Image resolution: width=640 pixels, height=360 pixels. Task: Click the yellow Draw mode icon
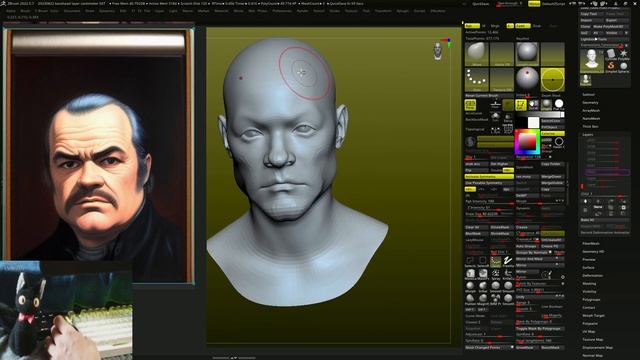(521, 105)
